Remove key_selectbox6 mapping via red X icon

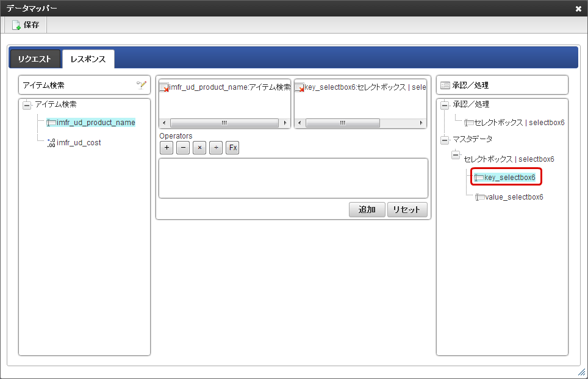coord(299,88)
